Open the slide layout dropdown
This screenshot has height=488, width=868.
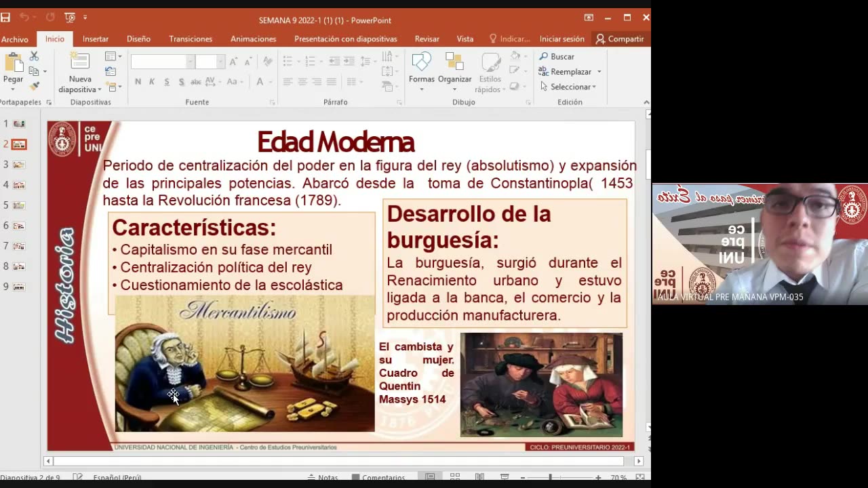[x=113, y=56]
